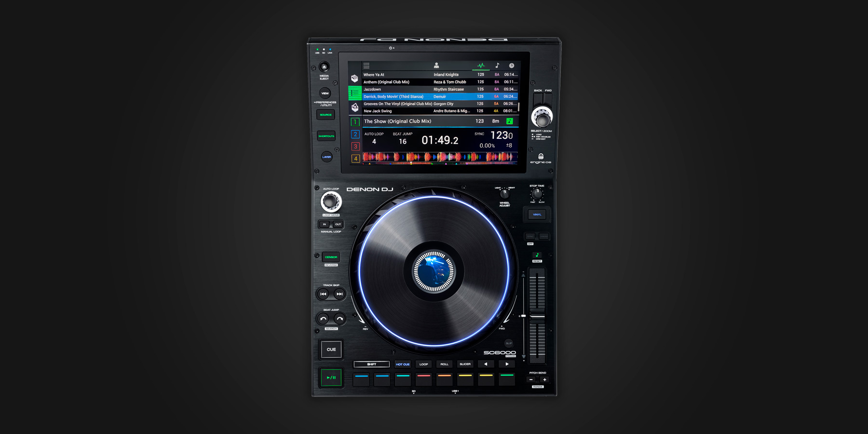Hit the orange-lit performance pad
Screen dimensions: 868x434
(x=445, y=379)
